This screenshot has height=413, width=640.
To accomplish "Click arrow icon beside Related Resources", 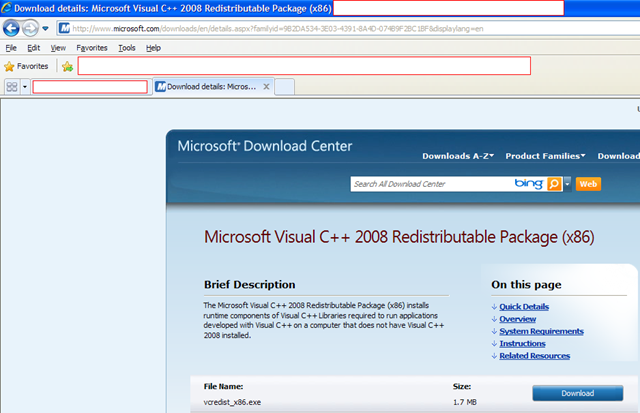I will [x=494, y=356].
